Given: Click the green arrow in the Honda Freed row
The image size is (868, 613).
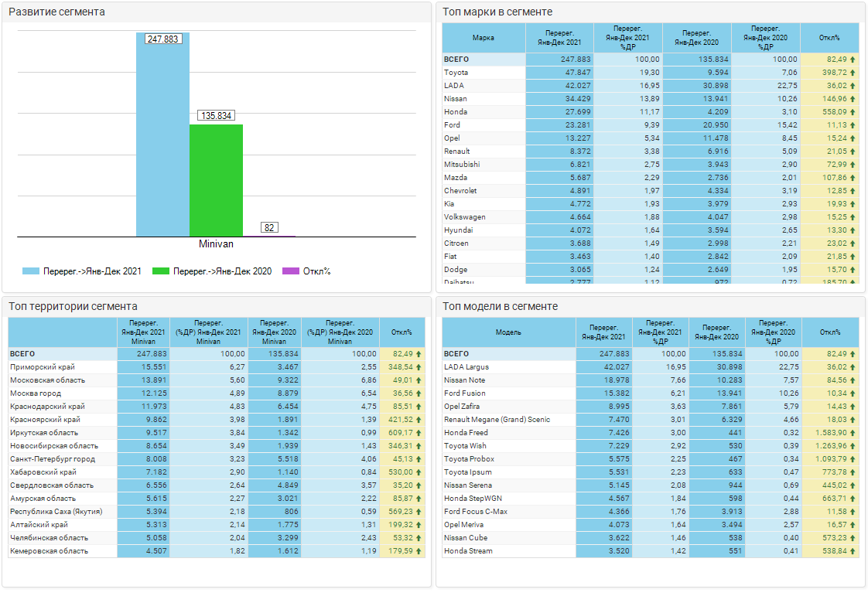Looking at the screenshot, I should tap(853, 433).
